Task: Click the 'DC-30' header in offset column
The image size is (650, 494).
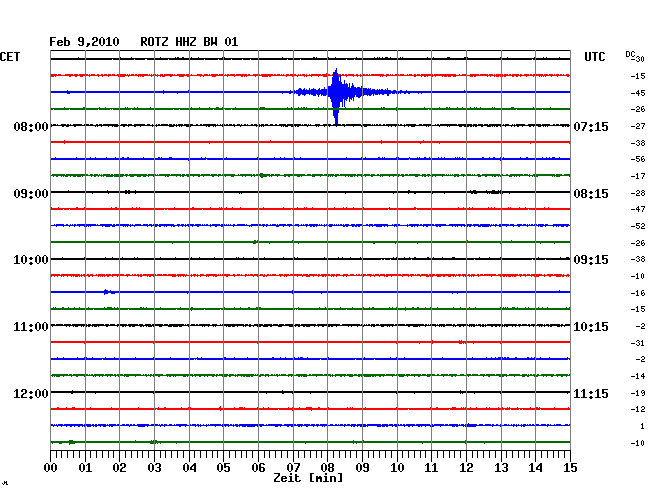Action: pyautogui.click(x=635, y=56)
